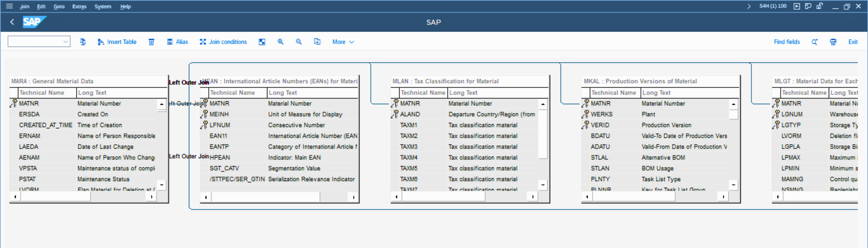Click the Join conditions button
The width and height of the screenshot is (868, 248).
point(223,42)
